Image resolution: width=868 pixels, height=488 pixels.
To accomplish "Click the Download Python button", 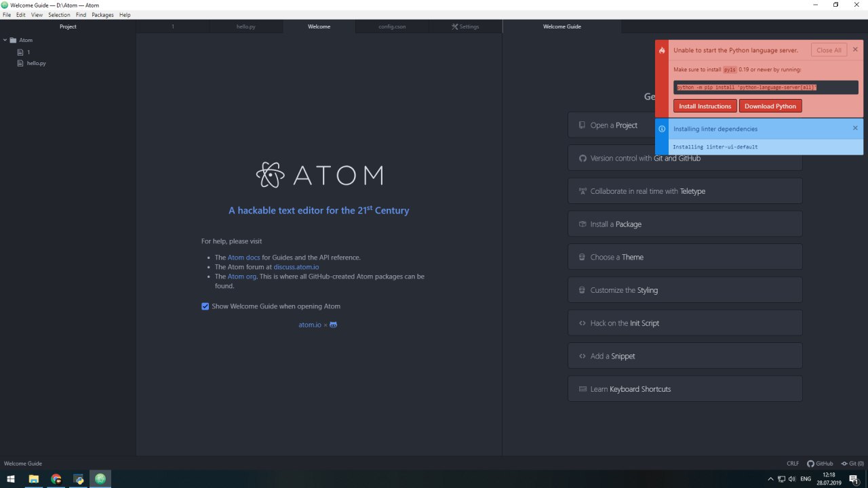I will coord(770,106).
